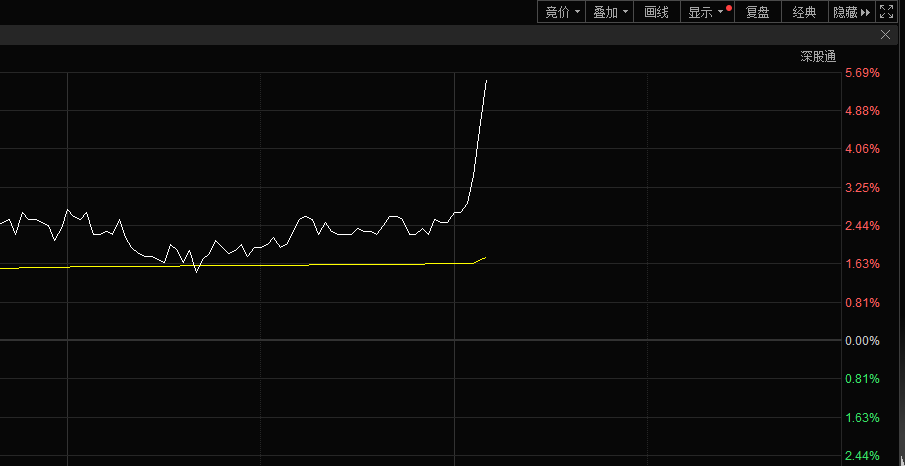Click the 深股通 label
Image resolution: width=905 pixels, height=466 pixels.
[817, 56]
